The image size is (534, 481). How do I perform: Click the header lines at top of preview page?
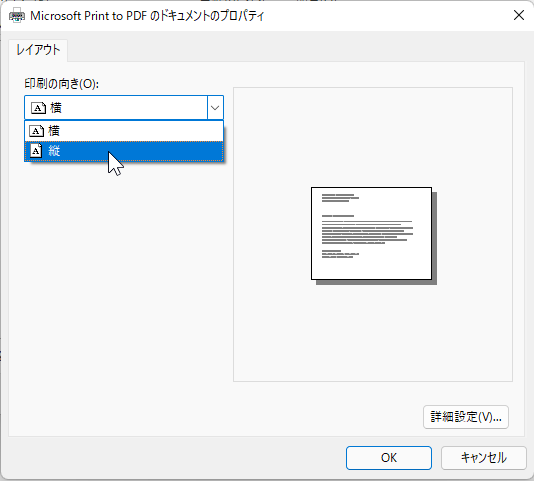340,198
